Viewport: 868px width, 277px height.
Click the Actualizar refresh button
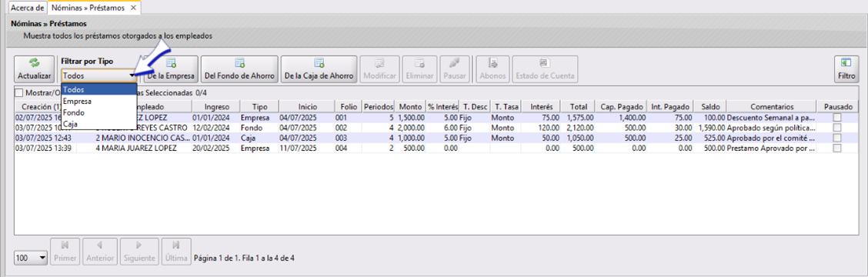(x=35, y=69)
